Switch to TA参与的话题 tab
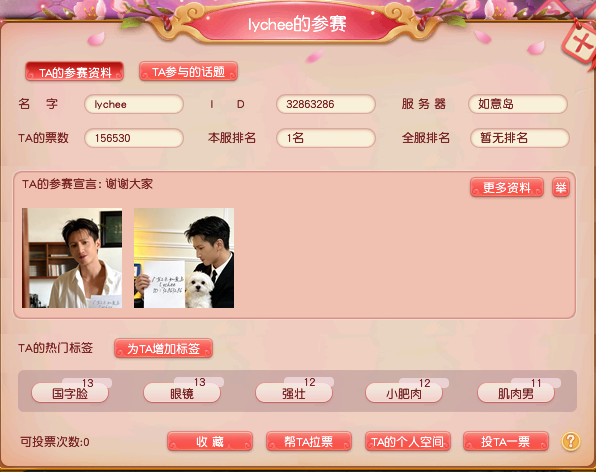Screen dimensions: 596x472 (189, 71)
